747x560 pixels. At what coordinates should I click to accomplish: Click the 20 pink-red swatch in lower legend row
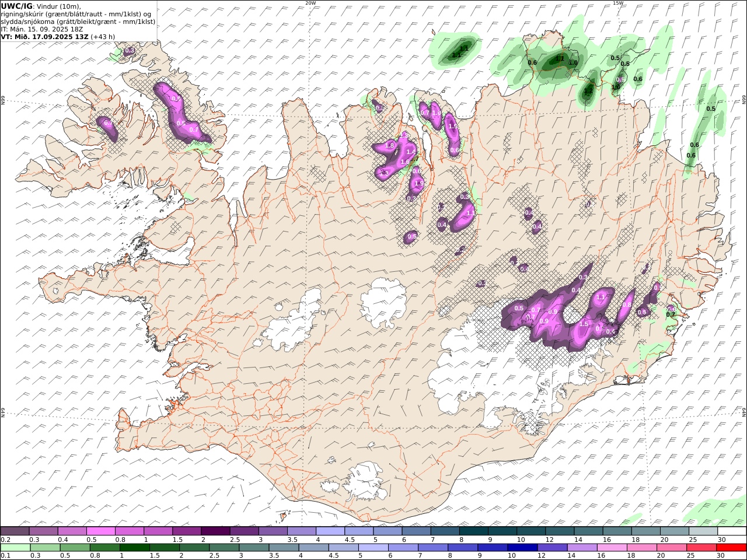click(x=671, y=548)
